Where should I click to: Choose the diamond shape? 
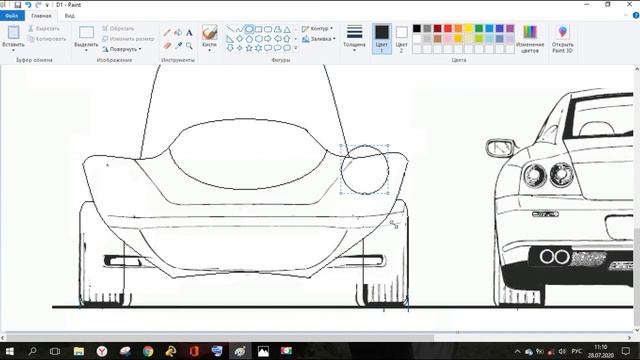coord(240,39)
